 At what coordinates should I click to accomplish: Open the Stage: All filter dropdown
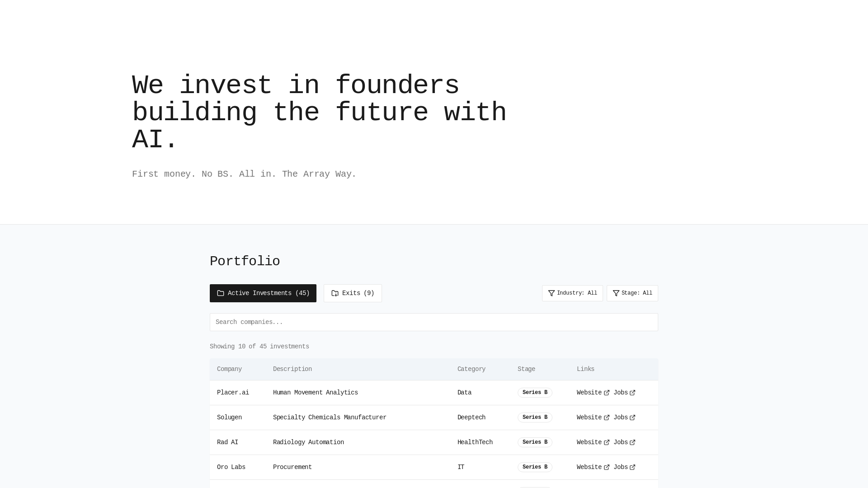pos(632,293)
